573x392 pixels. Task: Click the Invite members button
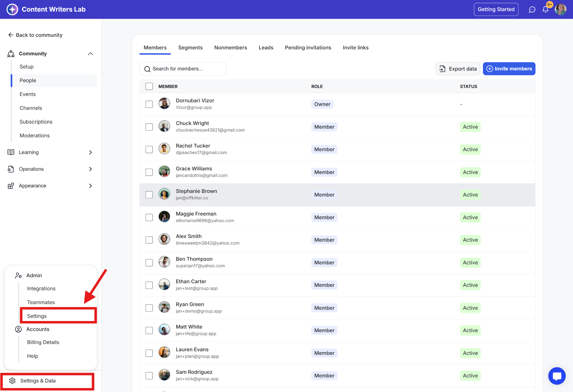509,69
